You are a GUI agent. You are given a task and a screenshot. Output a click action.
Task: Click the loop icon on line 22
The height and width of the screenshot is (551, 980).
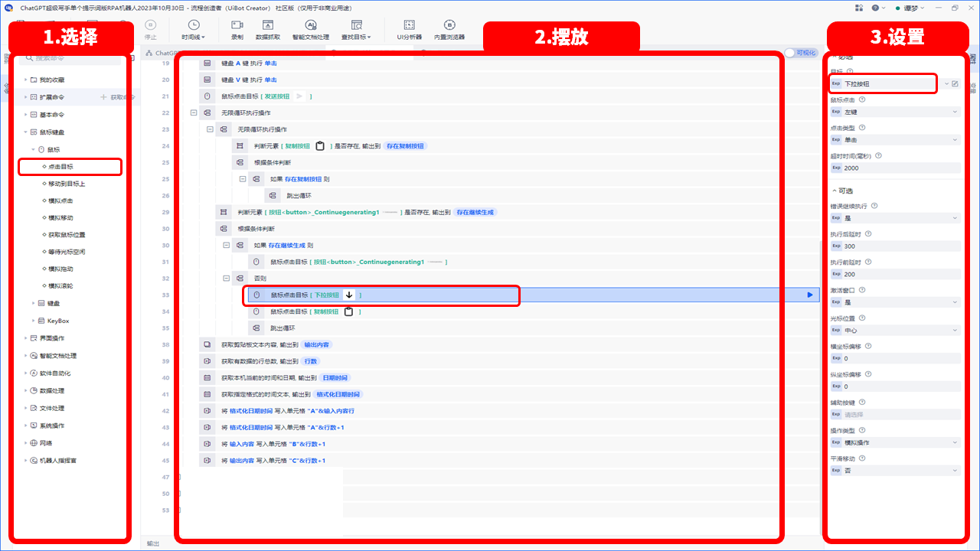tap(207, 112)
